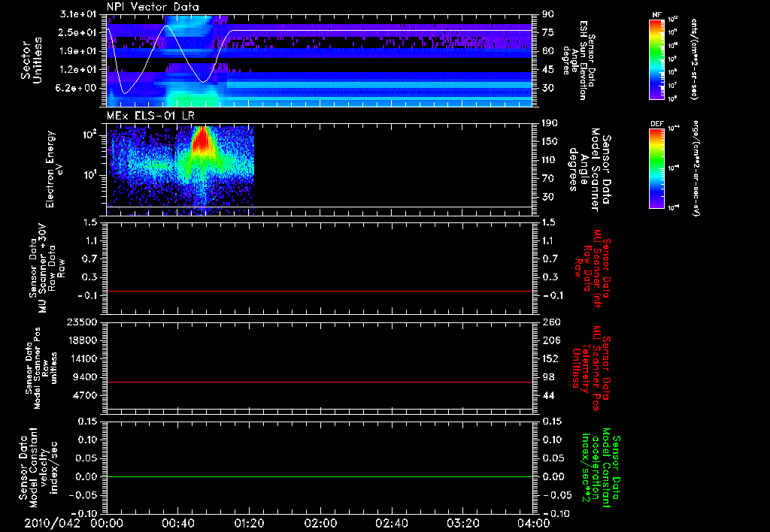Click the red electron peak in ELS spectrogram

click(201, 140)
